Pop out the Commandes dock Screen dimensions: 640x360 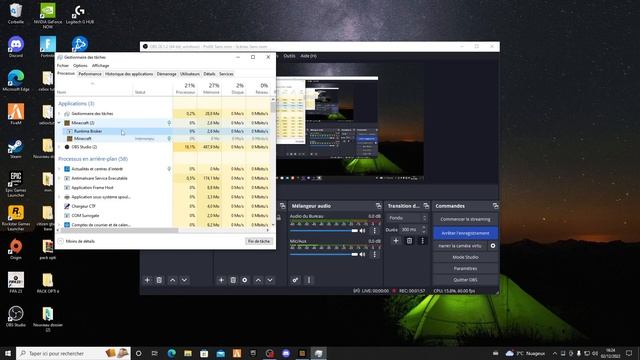pyautogui.click(x=495, y=206)
